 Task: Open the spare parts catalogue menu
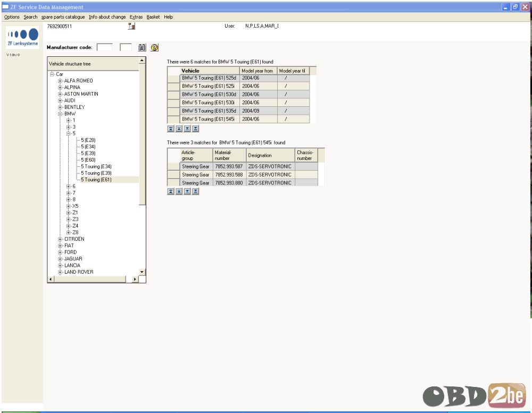63,17
